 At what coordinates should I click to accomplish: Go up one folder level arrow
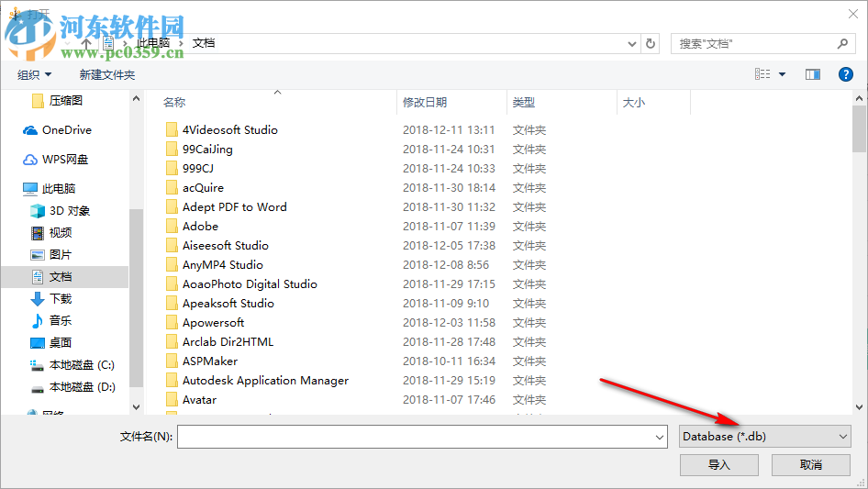[x=86, y=43]
